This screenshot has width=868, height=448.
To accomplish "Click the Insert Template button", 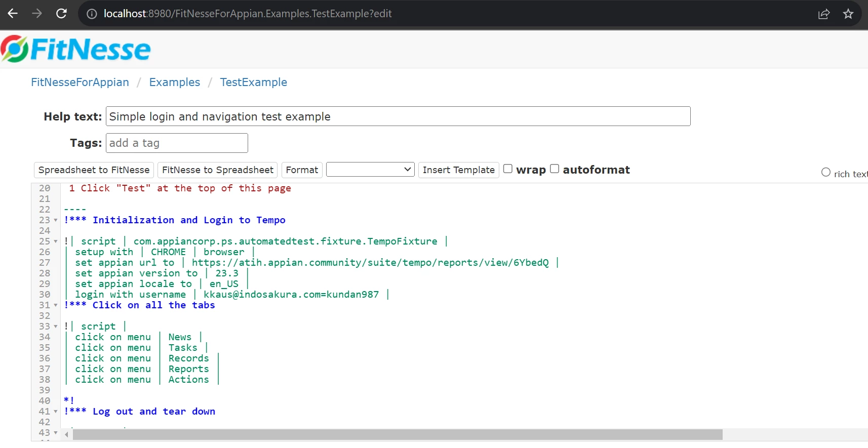I will 459,170.
